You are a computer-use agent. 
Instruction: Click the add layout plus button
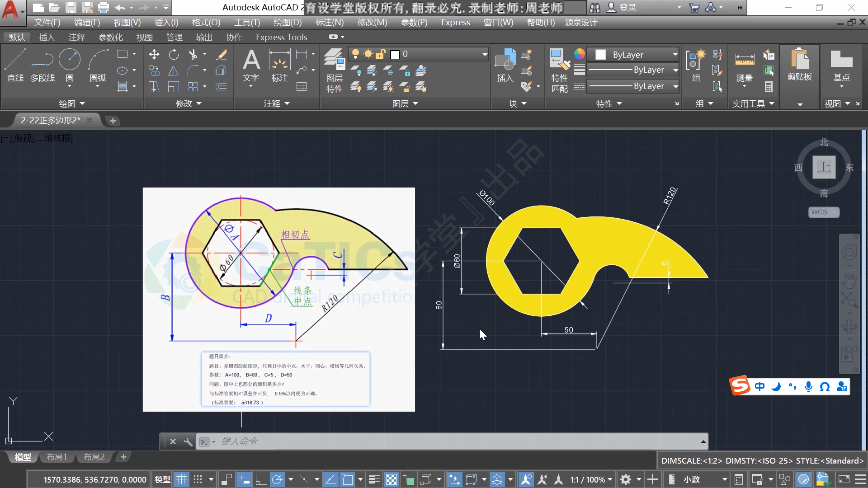coord(123,457)
